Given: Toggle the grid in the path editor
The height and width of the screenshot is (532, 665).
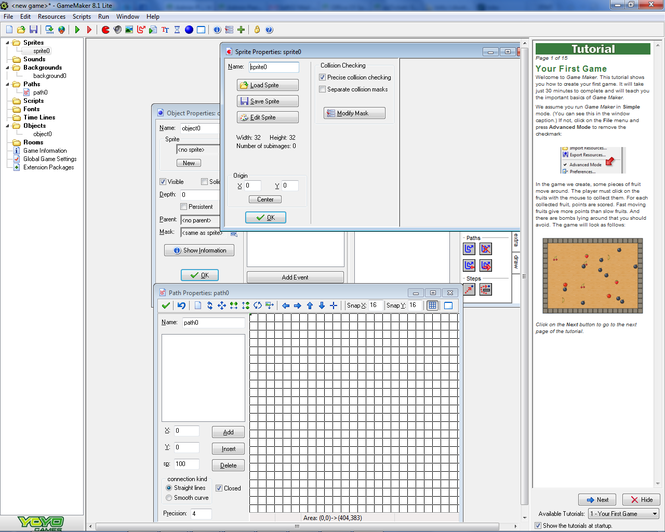Looking at the screenshot, I should point(432,305).
